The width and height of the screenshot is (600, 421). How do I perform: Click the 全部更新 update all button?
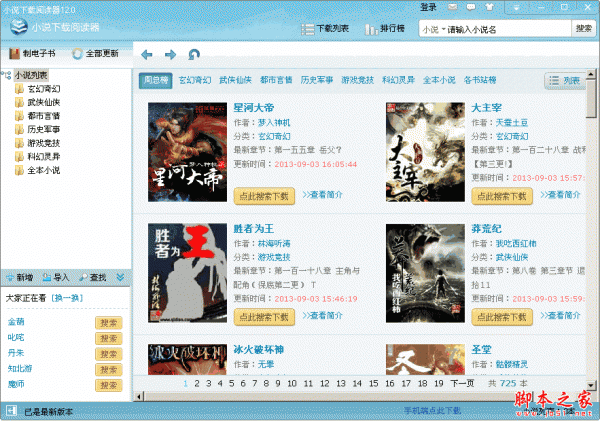click(95, 54)
